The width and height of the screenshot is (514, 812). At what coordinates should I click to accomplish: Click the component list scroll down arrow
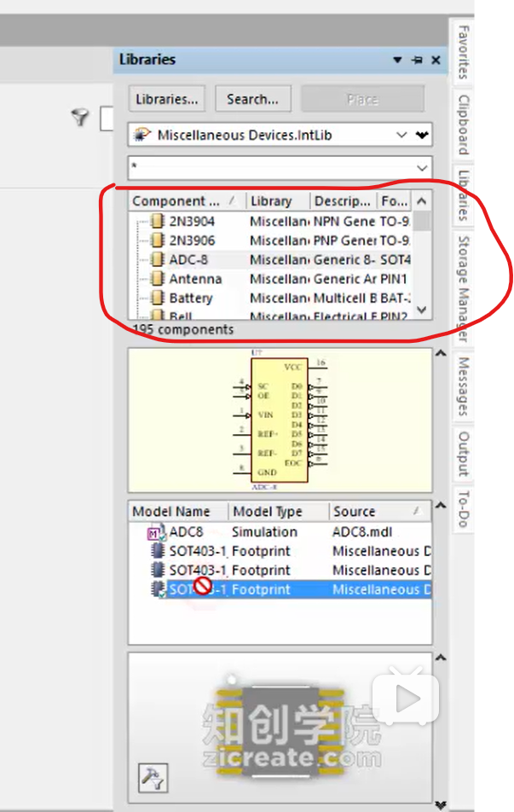click(422, 310)
